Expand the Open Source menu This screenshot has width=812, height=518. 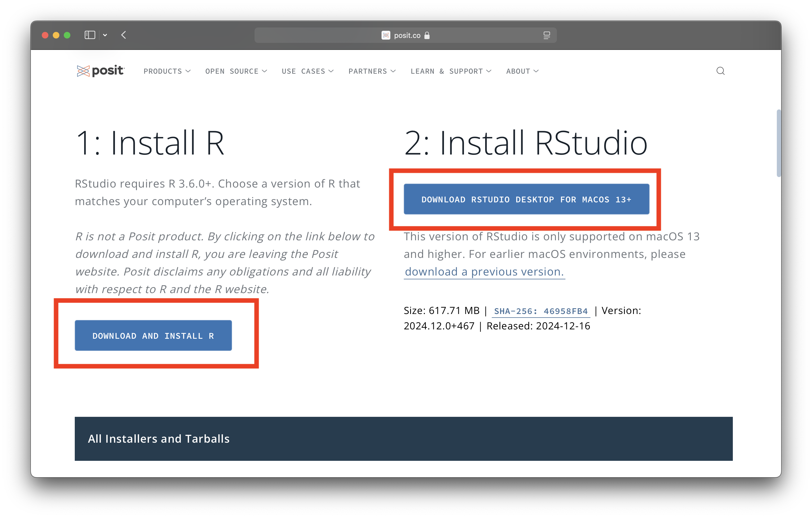pos(236,71)
